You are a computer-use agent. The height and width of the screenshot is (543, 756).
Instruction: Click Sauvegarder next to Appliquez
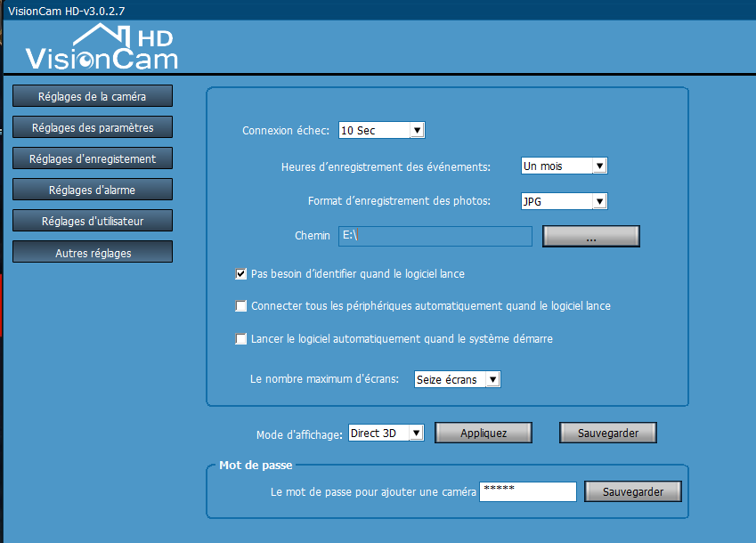[607, 434]
